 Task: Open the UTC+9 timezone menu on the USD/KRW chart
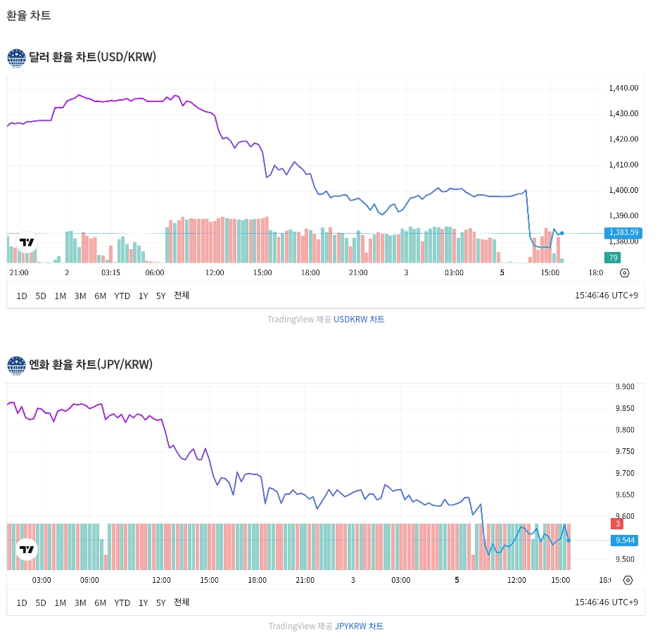click(606, 296)
